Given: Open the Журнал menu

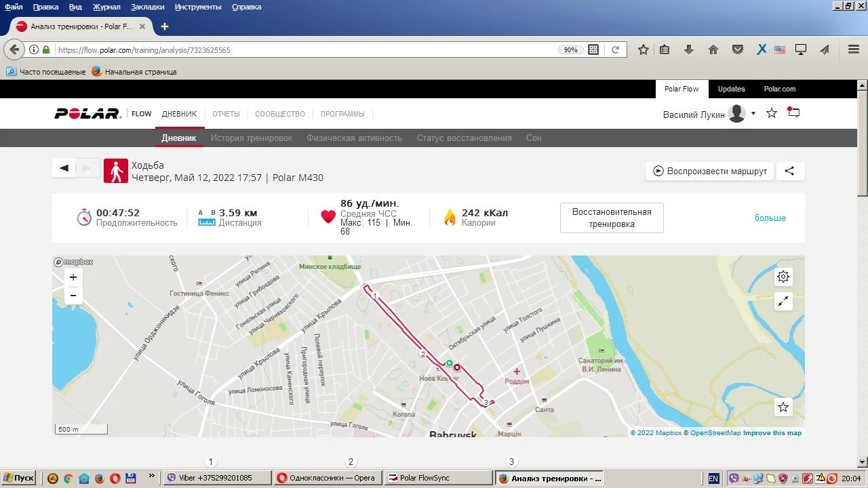Looking at the screenshot, I should [106, 7].
